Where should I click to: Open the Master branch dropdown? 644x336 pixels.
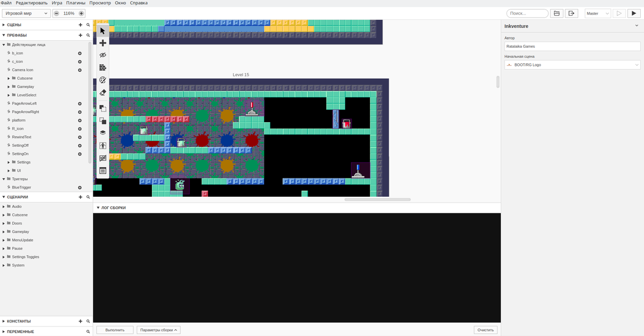(x=598, y=13)
